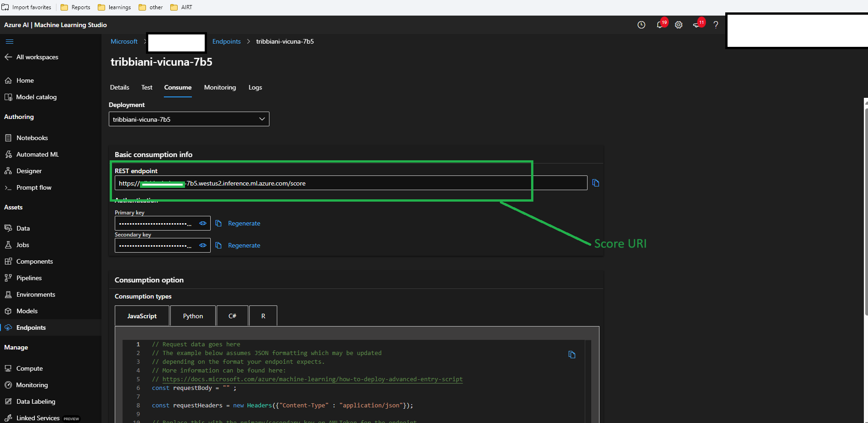Regenerate the primary key
The width and height of the screenshot is (868, 423).
click(244, 223)
